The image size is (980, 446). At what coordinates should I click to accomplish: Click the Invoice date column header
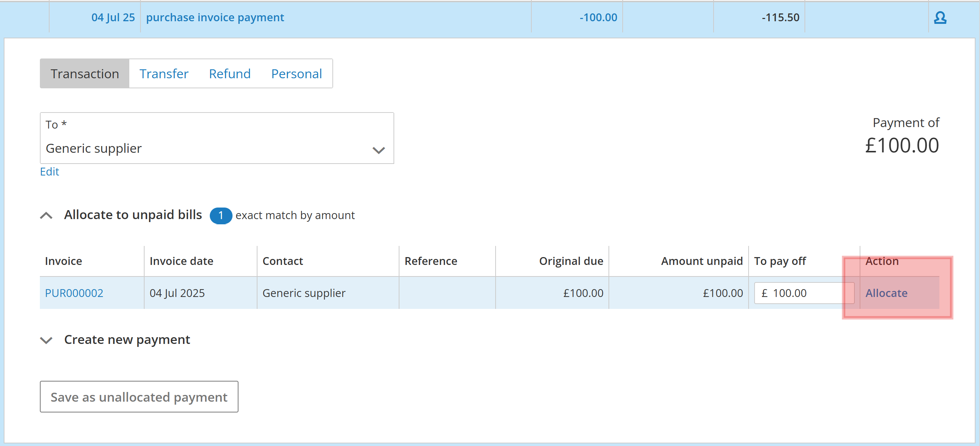click(181, 261)
